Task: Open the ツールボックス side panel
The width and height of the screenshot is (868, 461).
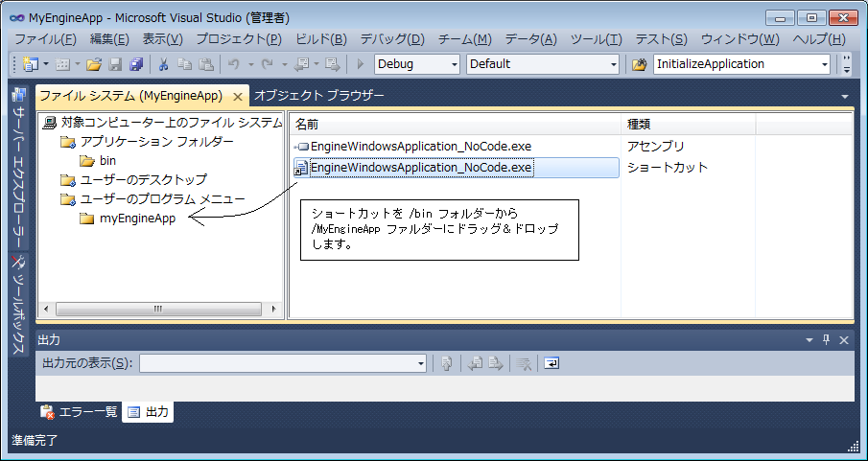Action: pyautogui.click(x=18, y=305)
